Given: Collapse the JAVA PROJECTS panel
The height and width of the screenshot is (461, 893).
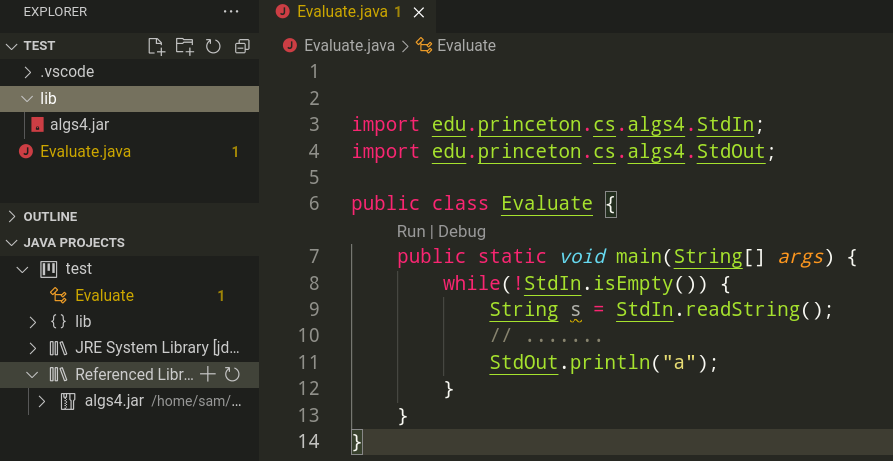Looking at the screenshot, I should 11,243.
